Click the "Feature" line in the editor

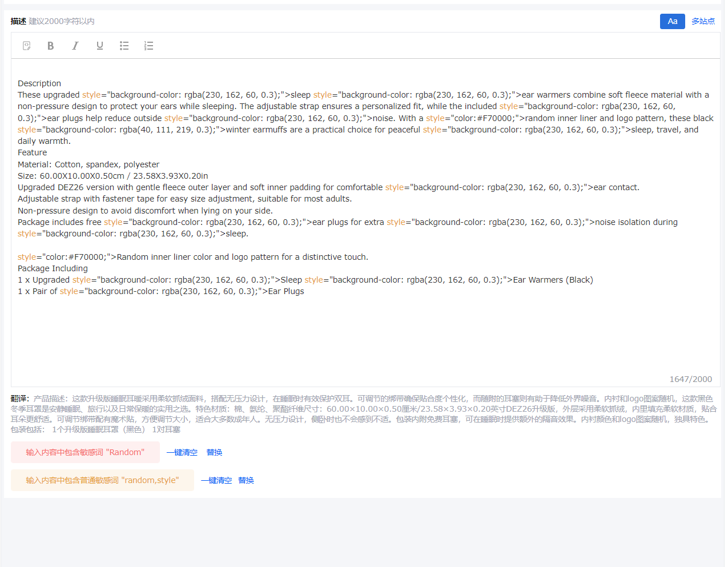(33, 152)
